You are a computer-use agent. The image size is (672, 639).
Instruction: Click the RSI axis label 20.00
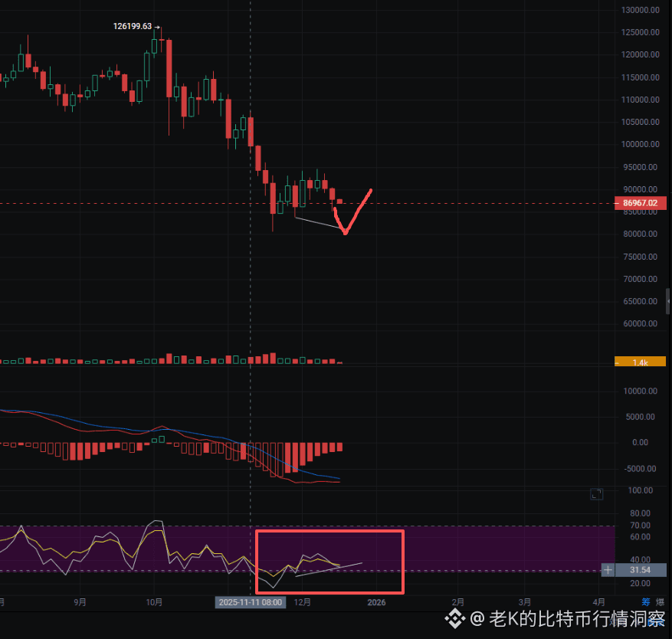point(641,583)
